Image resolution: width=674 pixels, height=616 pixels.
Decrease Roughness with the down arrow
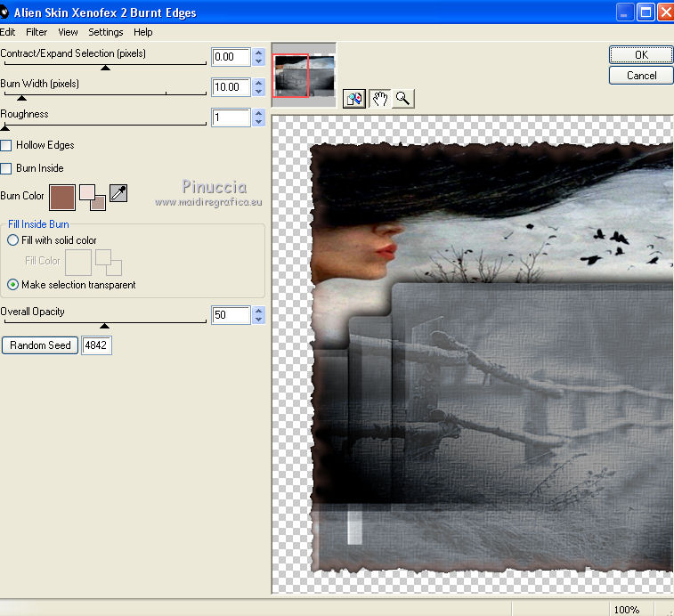coord(258,122)
